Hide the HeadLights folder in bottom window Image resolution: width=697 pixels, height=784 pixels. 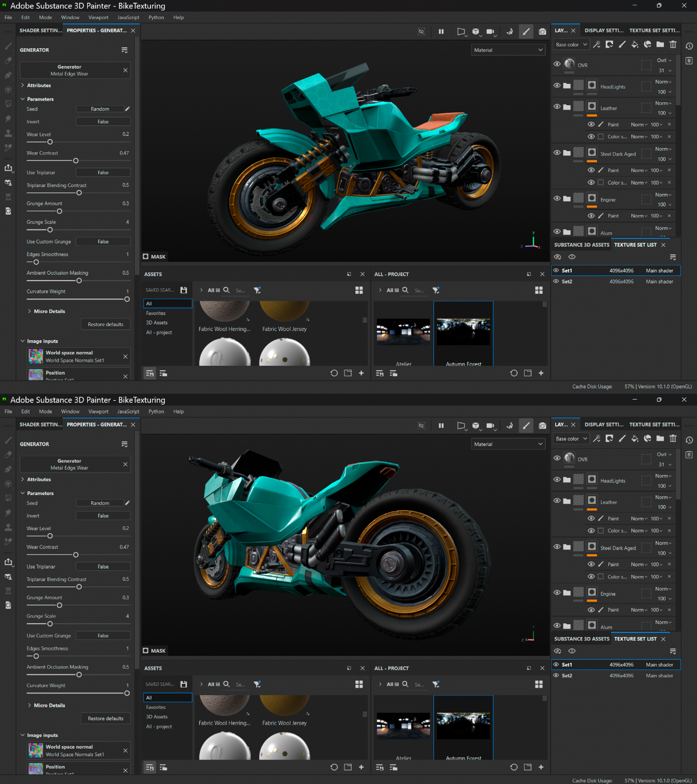click(557, 480)
